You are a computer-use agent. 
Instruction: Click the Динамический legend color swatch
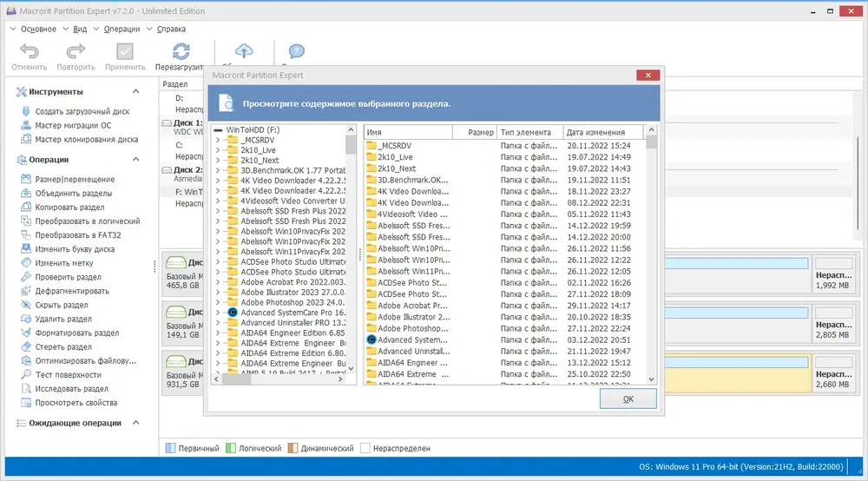[x=293, y=448]
